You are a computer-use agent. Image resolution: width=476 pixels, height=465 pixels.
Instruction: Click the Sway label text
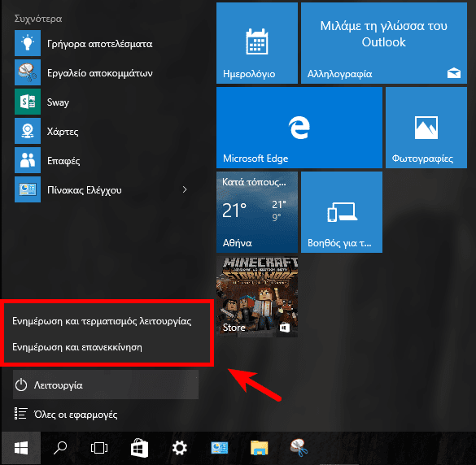pos(58,102)
